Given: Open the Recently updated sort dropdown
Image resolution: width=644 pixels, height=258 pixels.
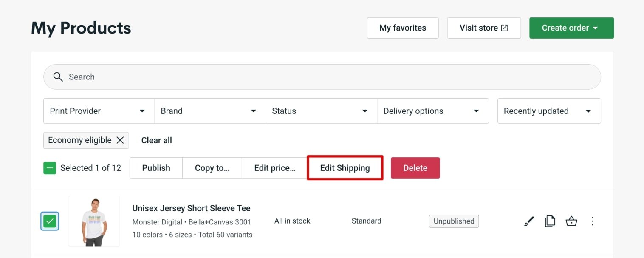Looking at the screenshot, I should [549, 111].
